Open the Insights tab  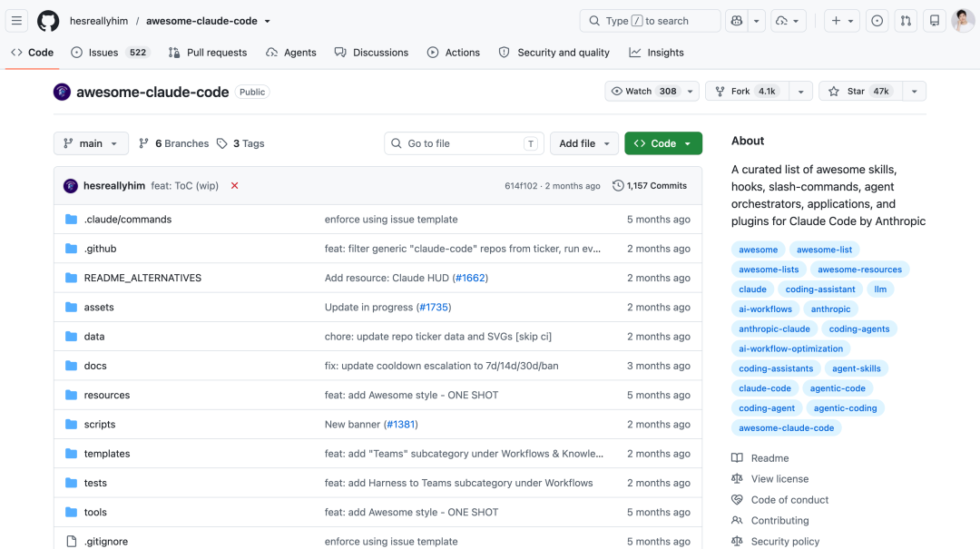[x=656, y=53]
